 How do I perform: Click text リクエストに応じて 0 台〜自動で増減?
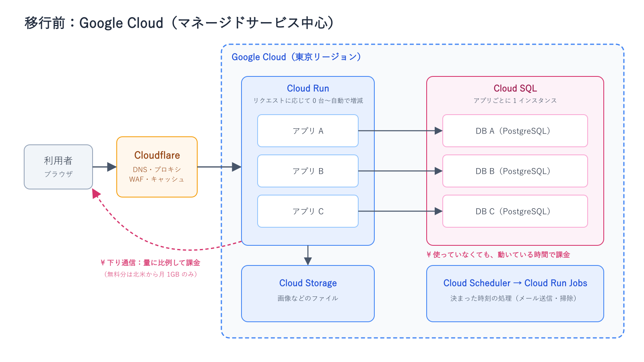pyautogui.click(x=308, y=101)
